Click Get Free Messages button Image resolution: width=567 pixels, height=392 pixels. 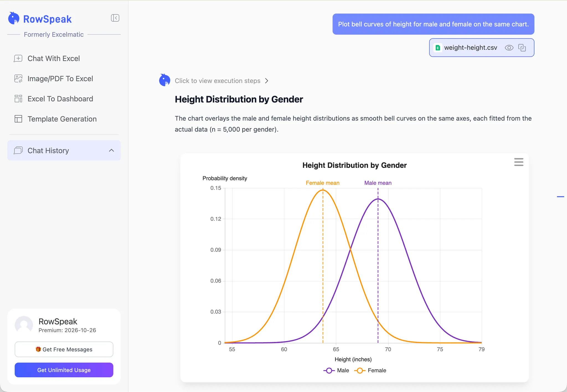click(x=64, y=349)
